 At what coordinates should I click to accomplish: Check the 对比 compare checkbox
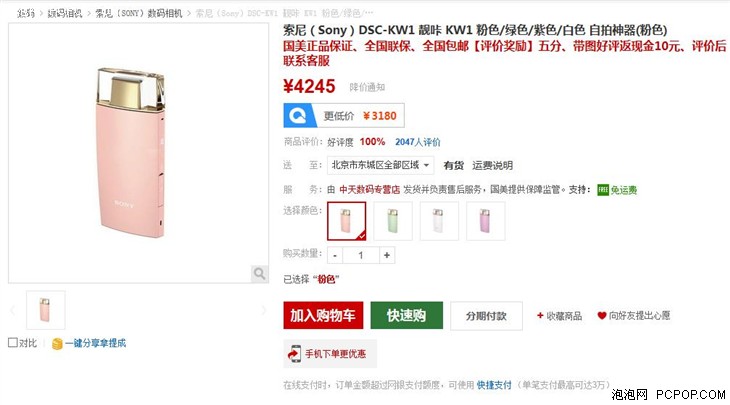pyautogui.click(x=13, y=343)
